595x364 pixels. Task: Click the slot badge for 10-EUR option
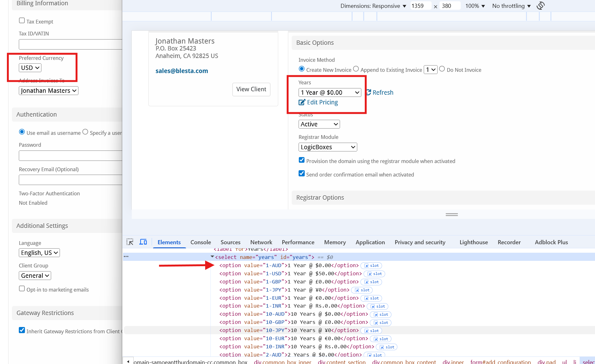[380, 339]
